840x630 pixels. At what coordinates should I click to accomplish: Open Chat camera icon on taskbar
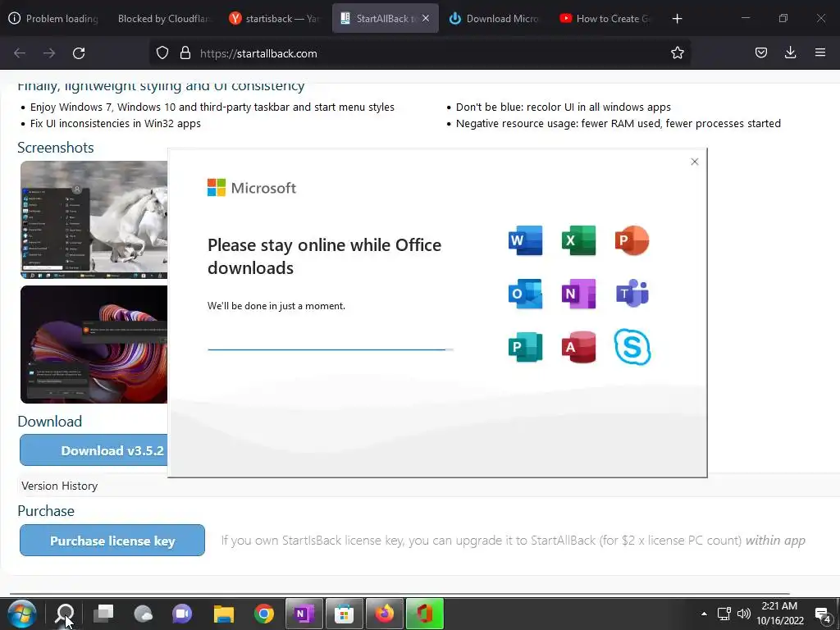point(183,614)
